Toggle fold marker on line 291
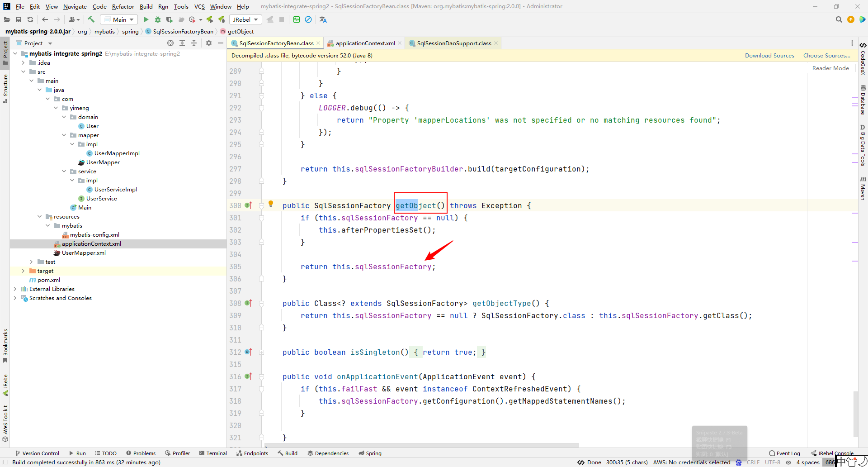 coord(261,95)
